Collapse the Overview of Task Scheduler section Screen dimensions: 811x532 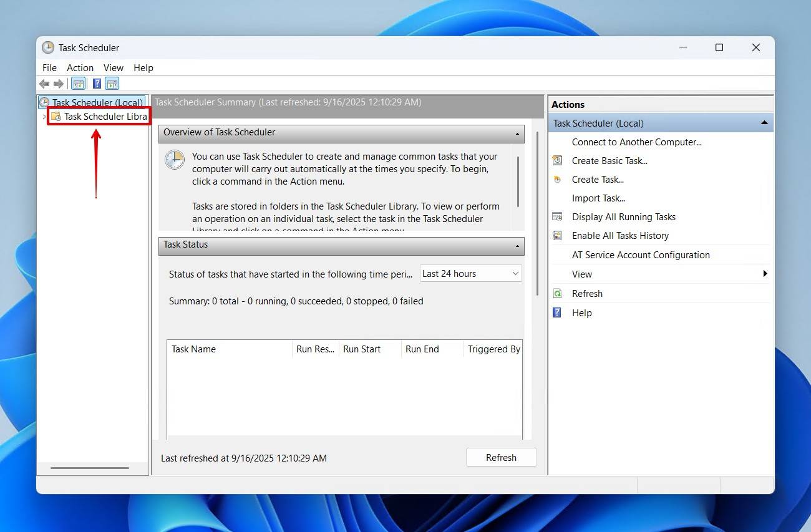coord(516,133)
